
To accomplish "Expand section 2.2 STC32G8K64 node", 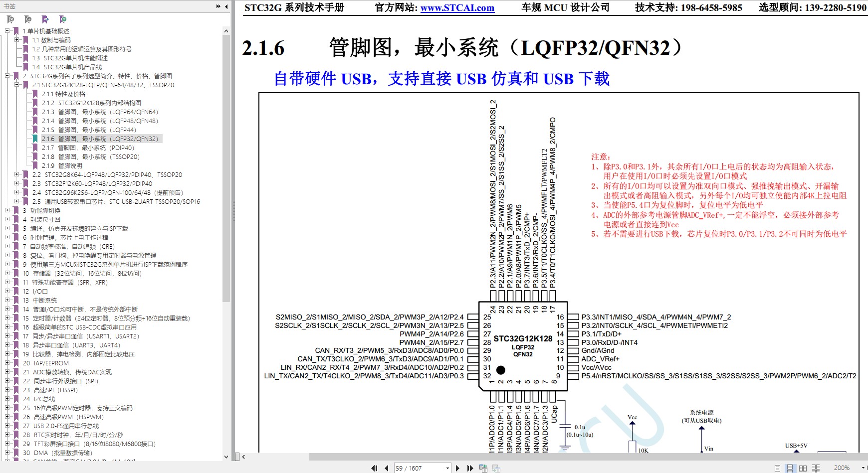I will 17,174.
